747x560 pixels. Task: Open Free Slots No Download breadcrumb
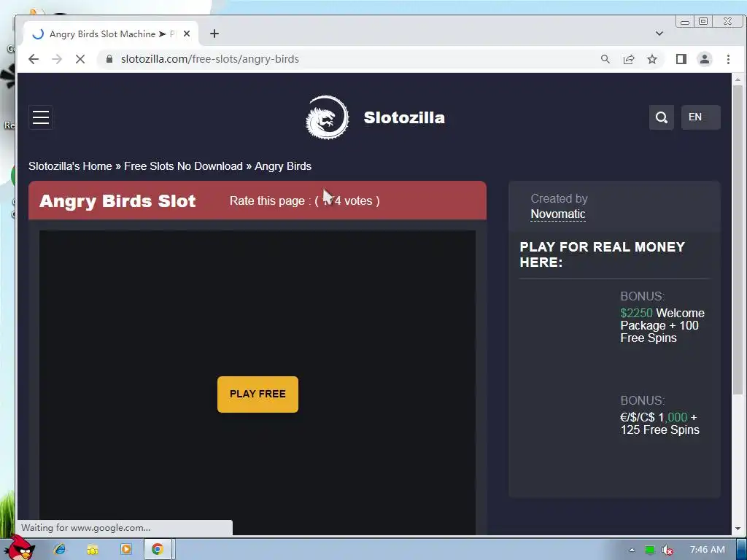(183, 166)
